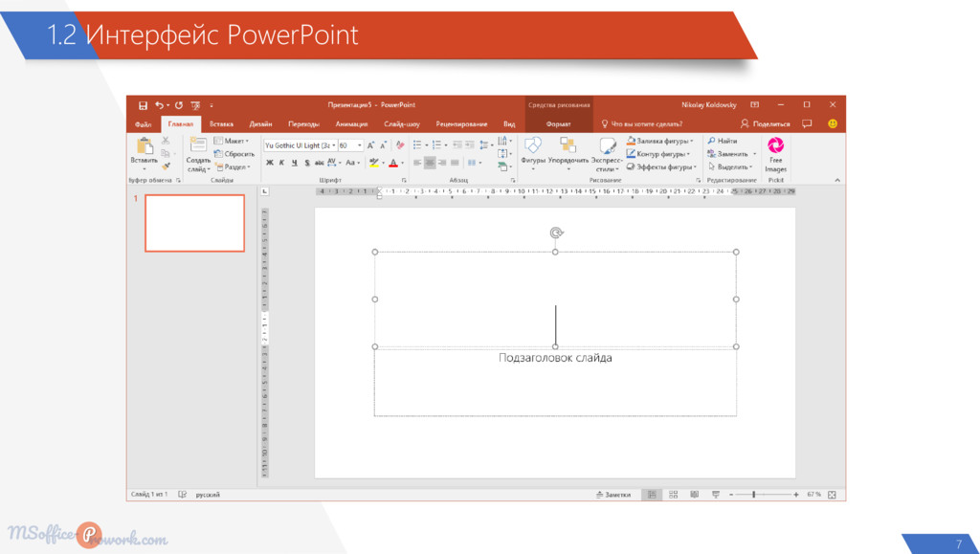Click the Сбросить reset button
The height and width of the screenshot is (554, 980).
point(234,154)
